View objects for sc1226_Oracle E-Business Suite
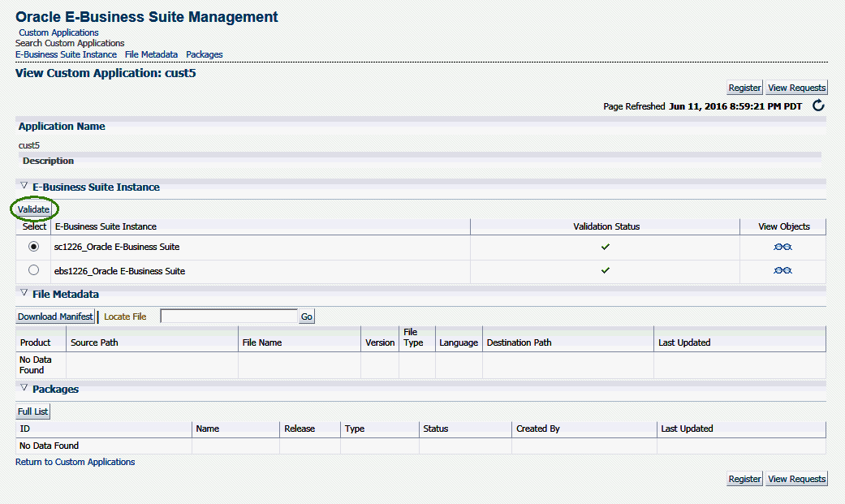 [x=782, y=247]
